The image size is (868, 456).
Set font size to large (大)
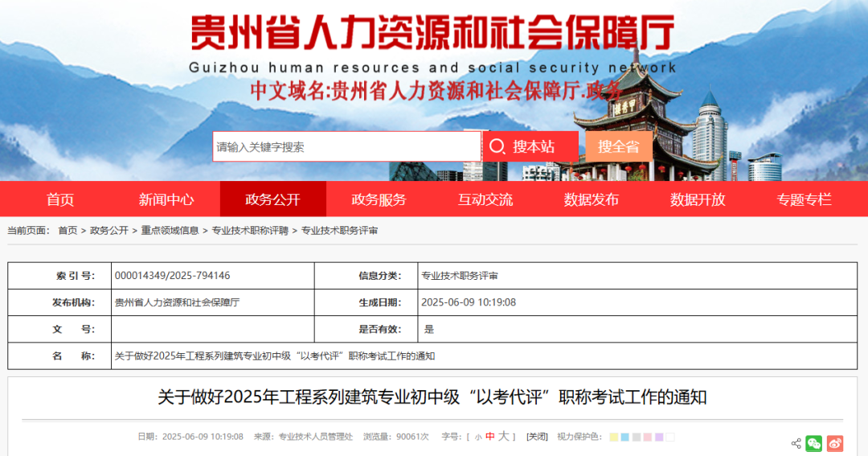(x=503, y=436)
